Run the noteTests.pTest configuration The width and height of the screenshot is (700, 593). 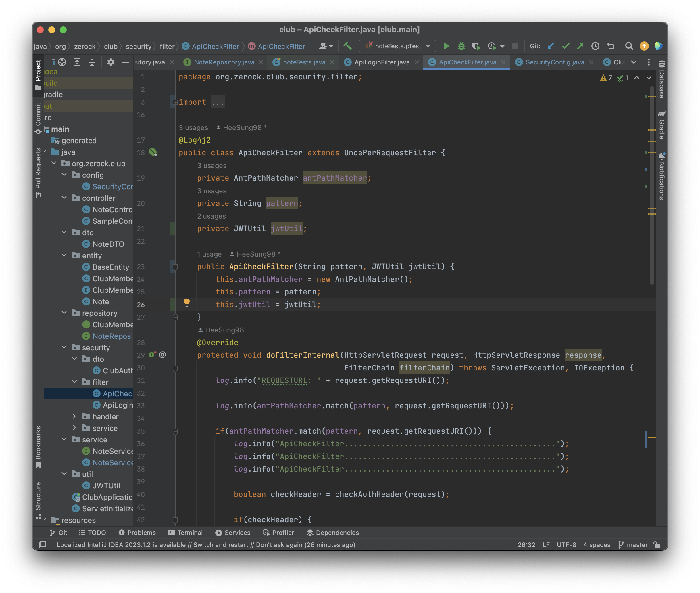tap(446, 46)
